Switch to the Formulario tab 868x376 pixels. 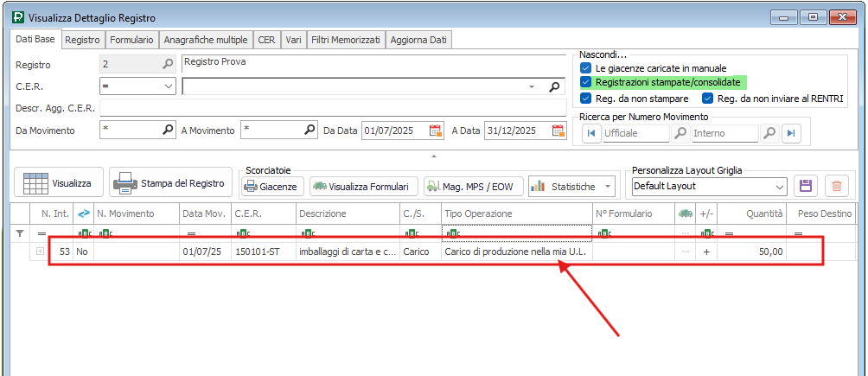pos(131,40)
